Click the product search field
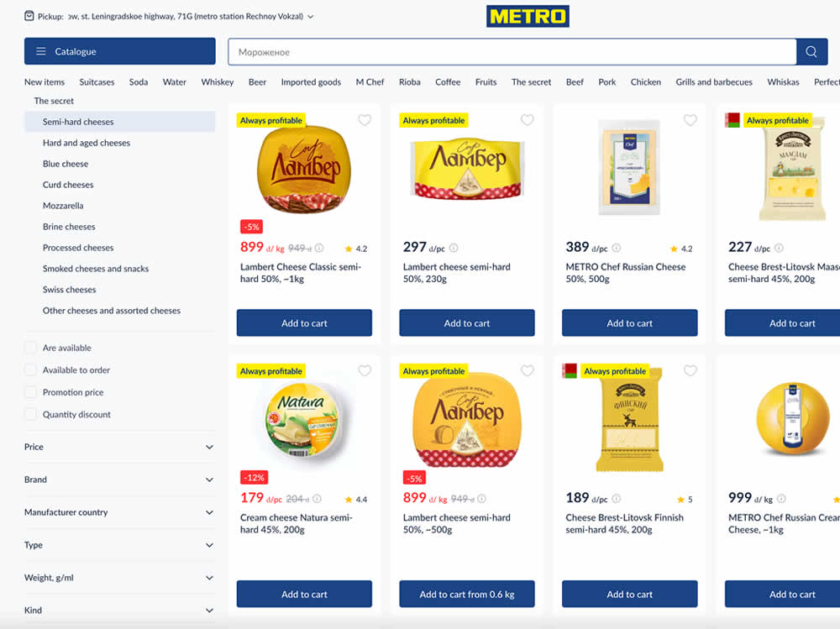This screenshot has width=840, height=629. [x=511, y=52]
